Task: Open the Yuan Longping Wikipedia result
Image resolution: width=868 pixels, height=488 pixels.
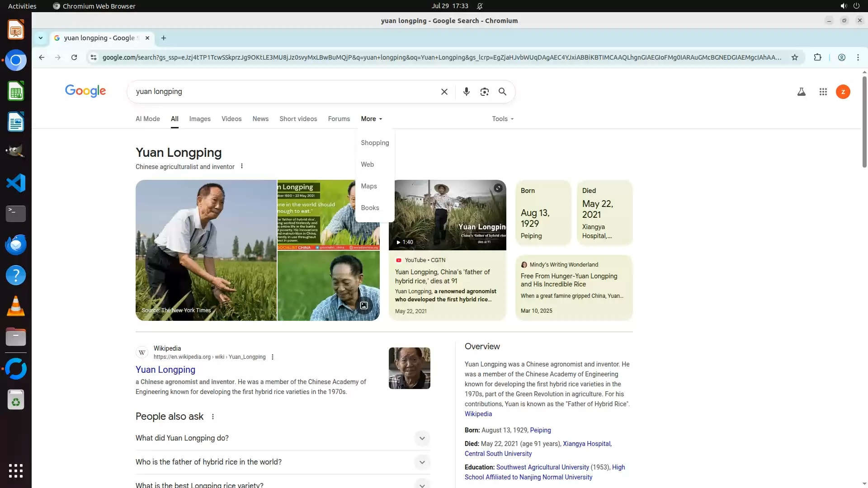Action: tap(165, 370)
